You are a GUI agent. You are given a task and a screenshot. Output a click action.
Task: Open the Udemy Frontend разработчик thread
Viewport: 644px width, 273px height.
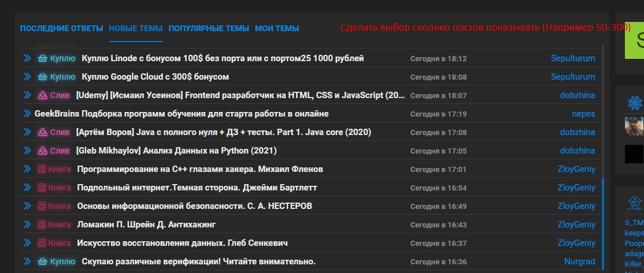click(x=240, y=95)
